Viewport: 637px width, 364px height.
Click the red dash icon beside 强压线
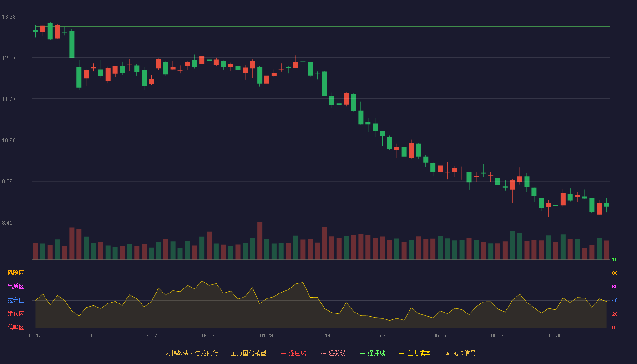tap(284, 353)
